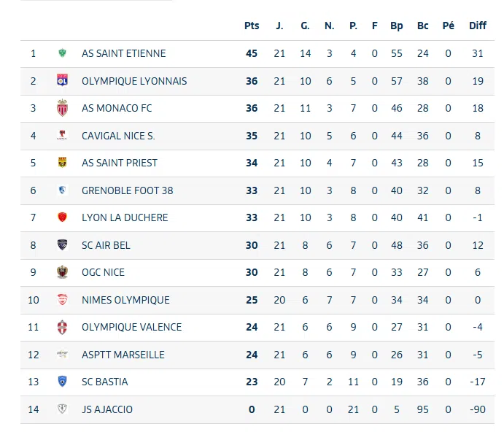Click the SC Bastia blue crest
Screen dimensions: 504x432
(62, 382)
